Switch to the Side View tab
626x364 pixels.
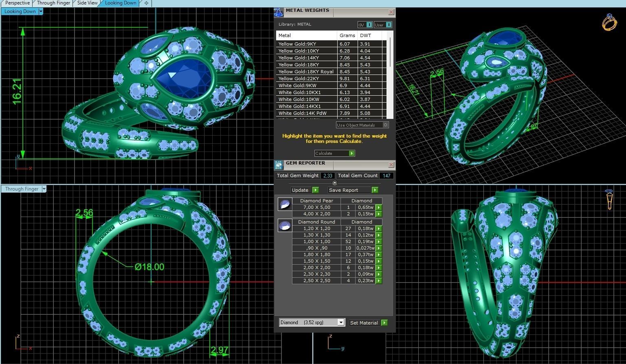click(87, 3)
